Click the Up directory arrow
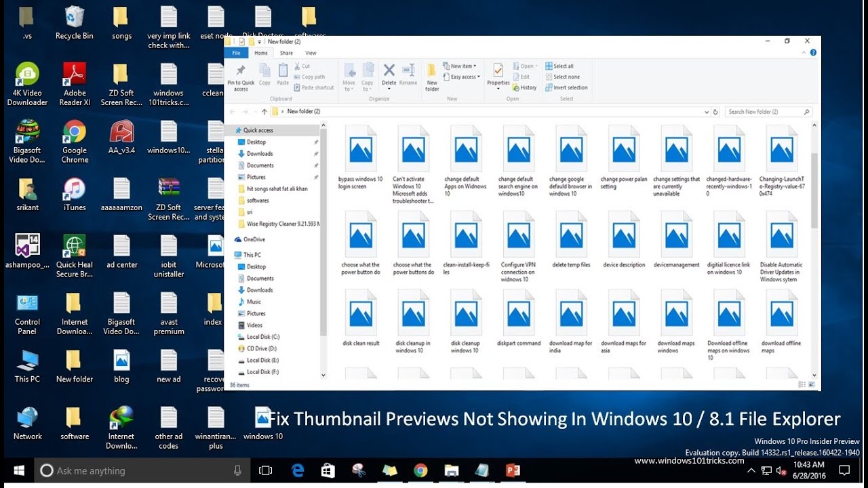Screen dimensions: 868x488 [264, 111]
